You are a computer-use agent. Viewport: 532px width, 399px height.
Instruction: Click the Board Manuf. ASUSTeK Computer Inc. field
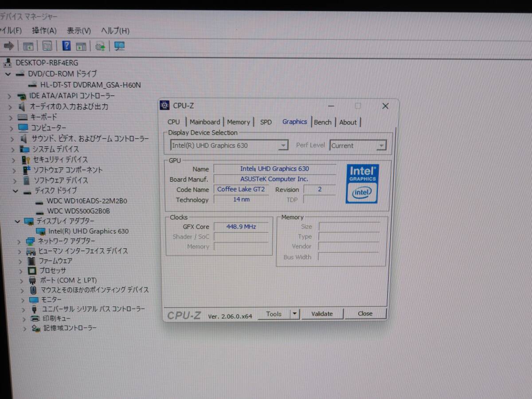point(274,179)
